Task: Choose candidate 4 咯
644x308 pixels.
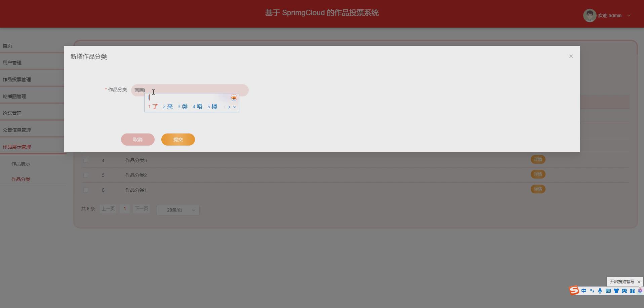Action: coord(197,107)
